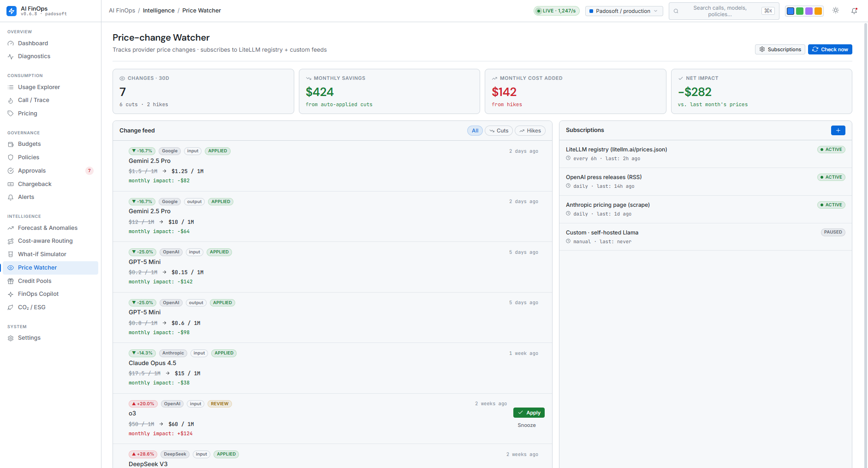This screenshot has width=868, height=468.
Task: Click the DeepSeek V3 change entry title
Action: coord(148,464)
